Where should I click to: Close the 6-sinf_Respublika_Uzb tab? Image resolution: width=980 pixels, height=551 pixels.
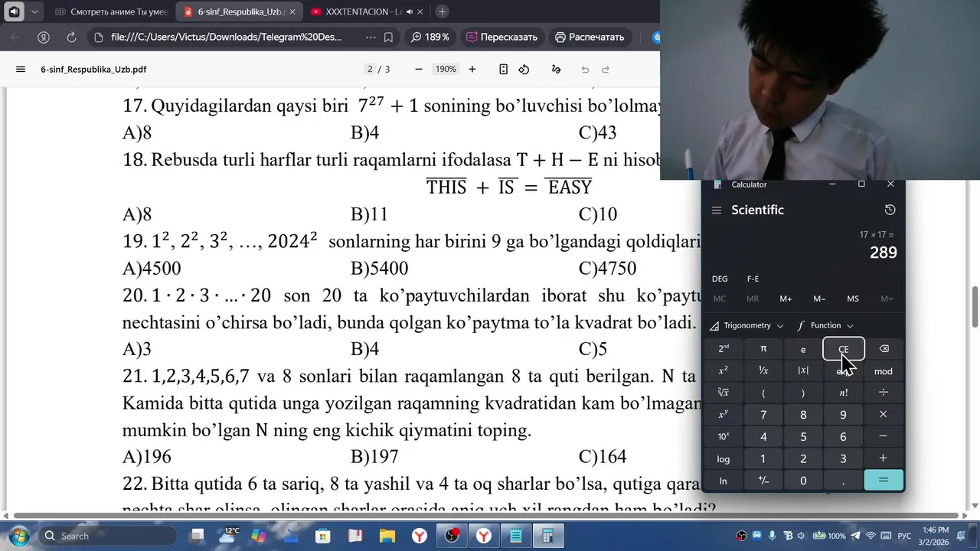point(292,11)
